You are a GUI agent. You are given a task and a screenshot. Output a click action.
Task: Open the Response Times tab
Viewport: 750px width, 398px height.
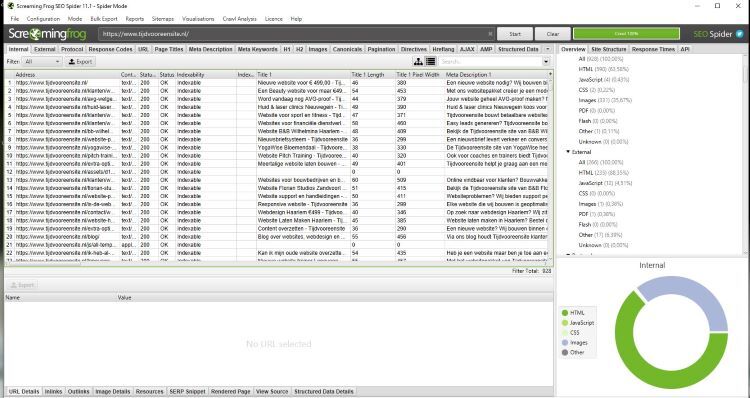pyautogui.click(x=653, y=49)
